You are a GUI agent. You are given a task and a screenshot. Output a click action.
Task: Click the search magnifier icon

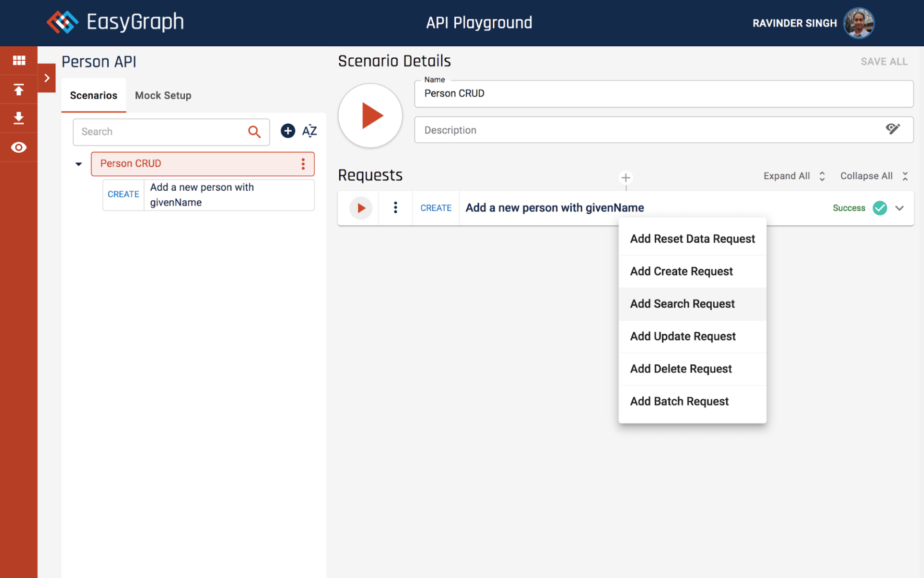coord(254,132)
